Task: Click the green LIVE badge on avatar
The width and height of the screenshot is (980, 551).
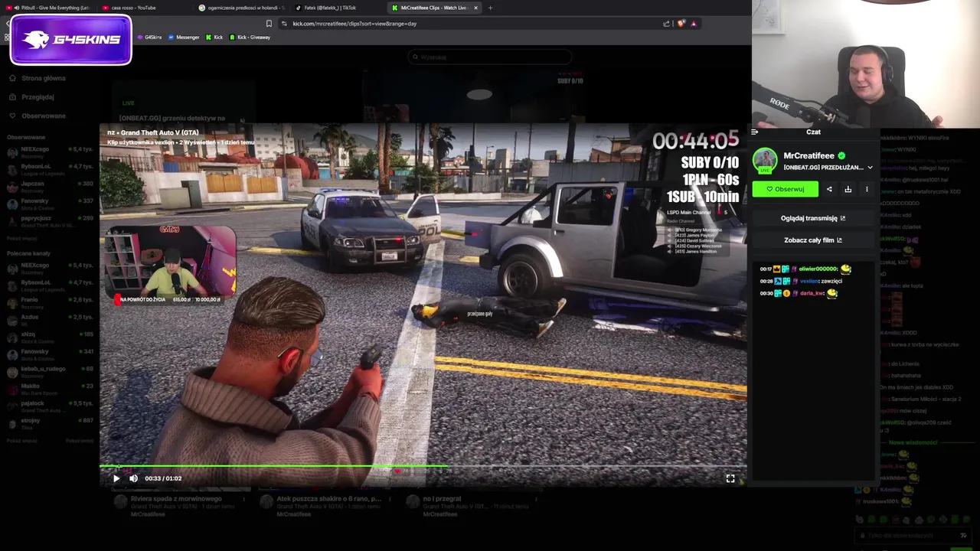Action: tap(765, 171)
